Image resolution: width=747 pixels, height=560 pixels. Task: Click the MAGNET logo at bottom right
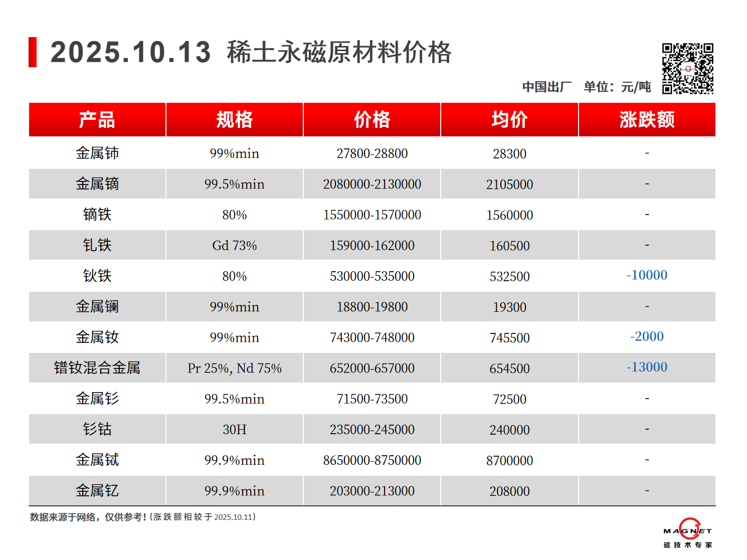point(688,533)
